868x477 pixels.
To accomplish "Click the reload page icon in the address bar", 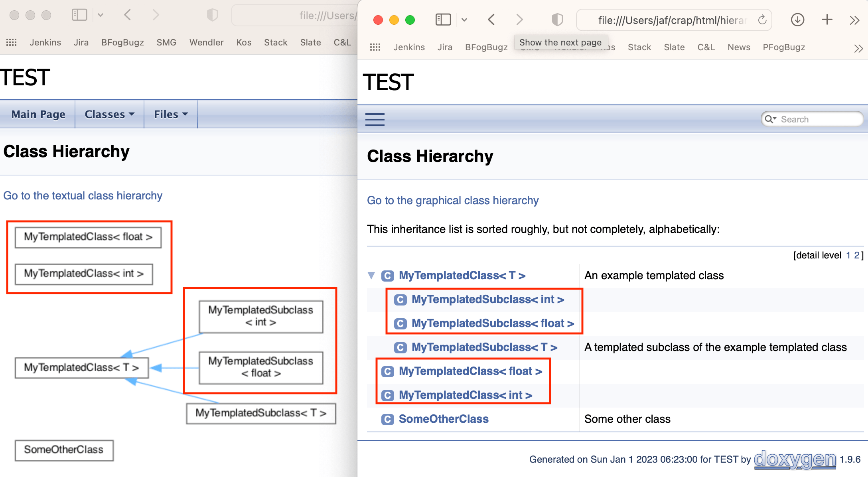I will point(762,20).
